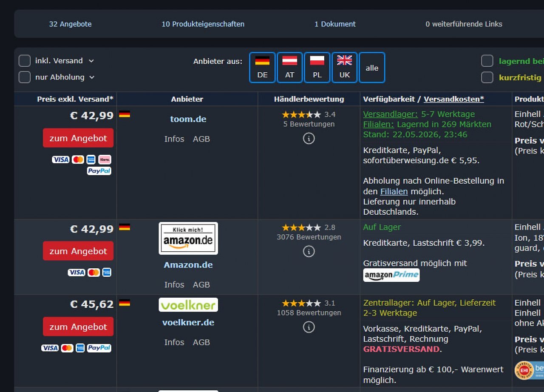Viewport: 544px width, 392px height.
Task: Click voelkner.de price € 45,62
Action: (x=92, y=304)
